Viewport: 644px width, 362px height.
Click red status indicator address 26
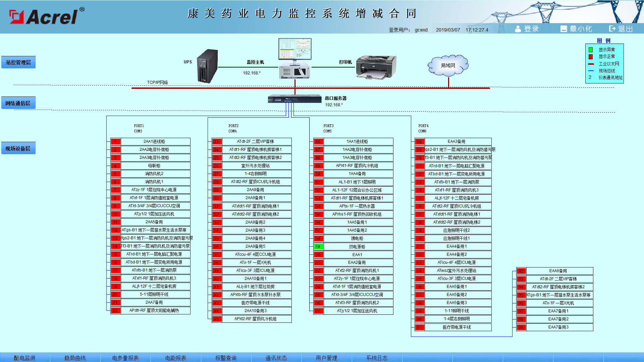(217, 166)
